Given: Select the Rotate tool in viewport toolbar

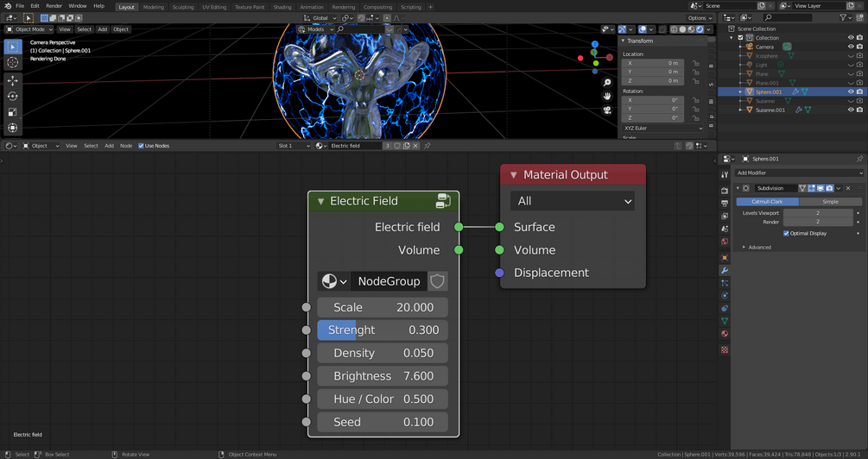Looking at the screenshot, I should pyautogui.click(x=13, y=97).
